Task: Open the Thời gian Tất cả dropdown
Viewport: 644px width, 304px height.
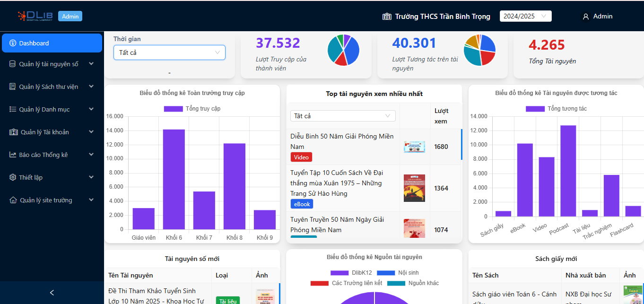Action: pyautogui.click(x=169, y=52)
